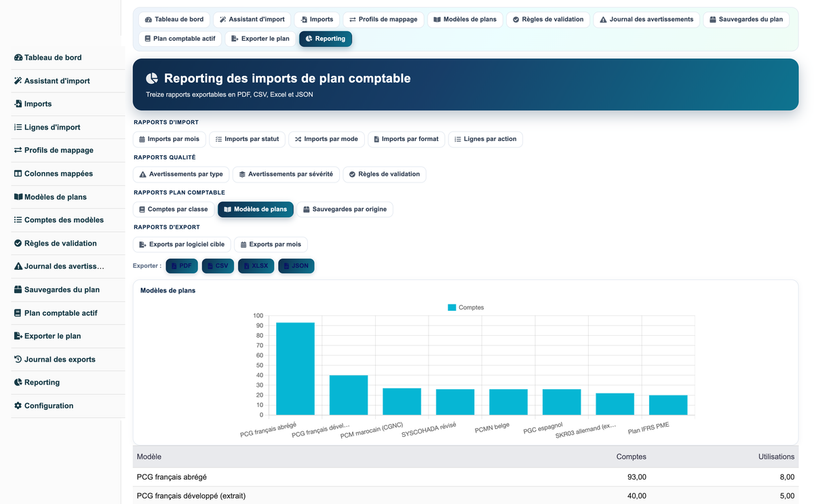Click the Assistant d'import top tab

coord(252,20)
